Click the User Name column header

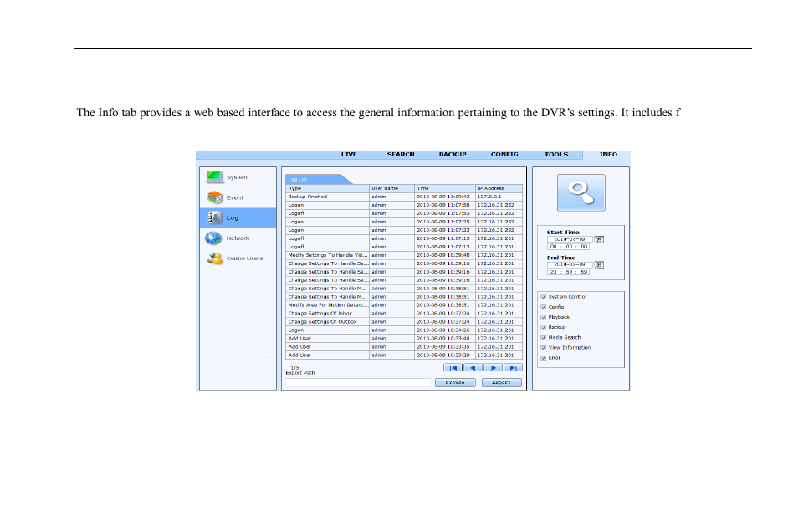coord(391,188)
